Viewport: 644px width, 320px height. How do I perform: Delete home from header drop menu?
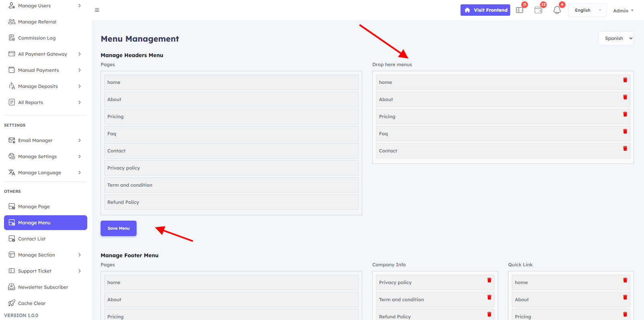tap(625, 80)
